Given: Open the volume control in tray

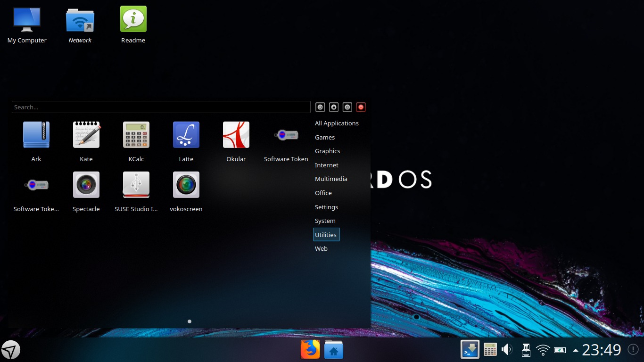Looking at the screenshot, I should [x=507, y=350].
